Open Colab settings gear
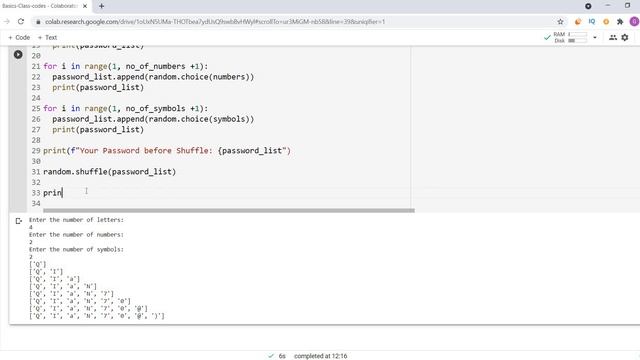The height and width of the screenshot is (360, 640). tap(625, 37)
